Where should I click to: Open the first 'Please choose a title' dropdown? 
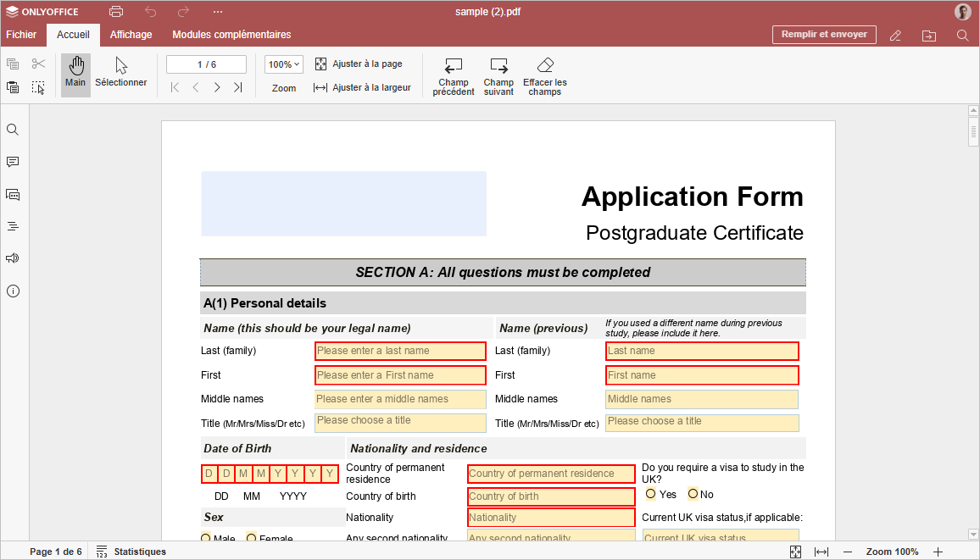[400, 422]
